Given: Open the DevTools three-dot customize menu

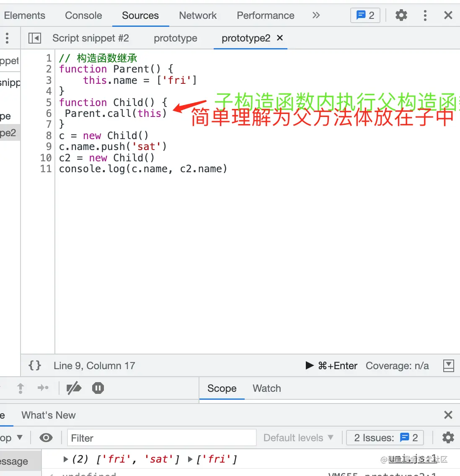Looking at the screenshot, I should pos(425,15).
